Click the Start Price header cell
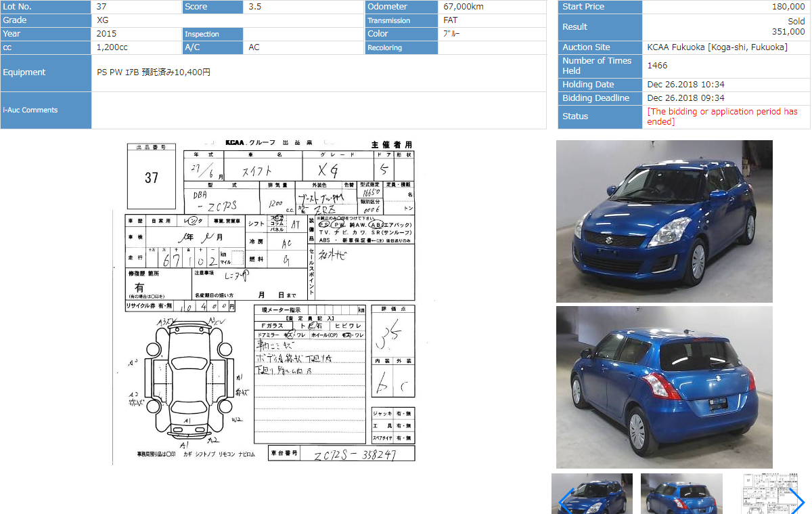The height and width of the screenshot is (514, 812). point(600,7)
